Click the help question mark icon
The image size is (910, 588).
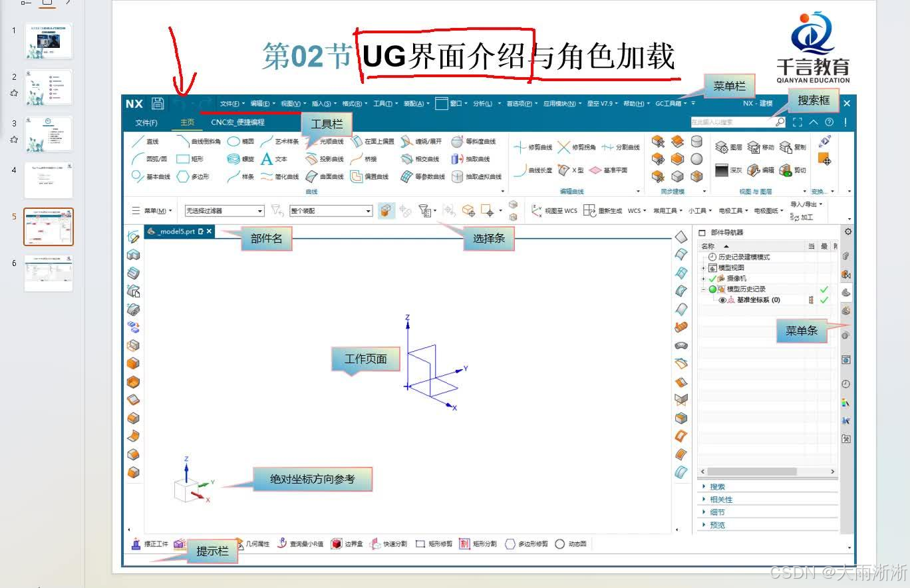point(829,122)
